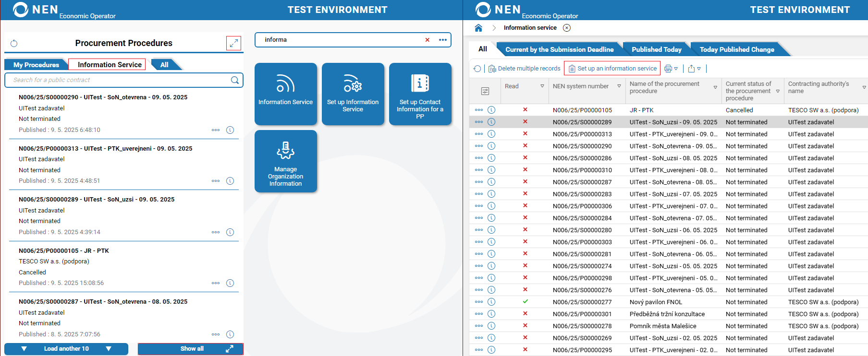Open column settings icon in table header
Image resolution: width=868 pixels, height=356 pixels.
tap(485, 91)
